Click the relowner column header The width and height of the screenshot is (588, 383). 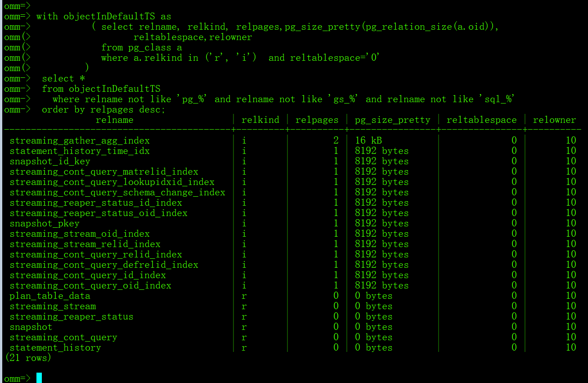point(554,120)
